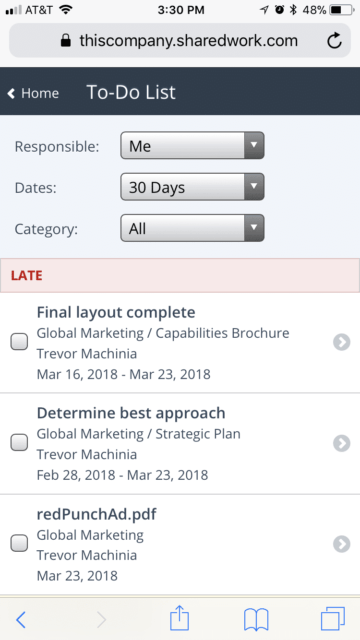Return to Home from To-Do List header
Viewport: 360px width, 640px height.
[x=33, y=93]
